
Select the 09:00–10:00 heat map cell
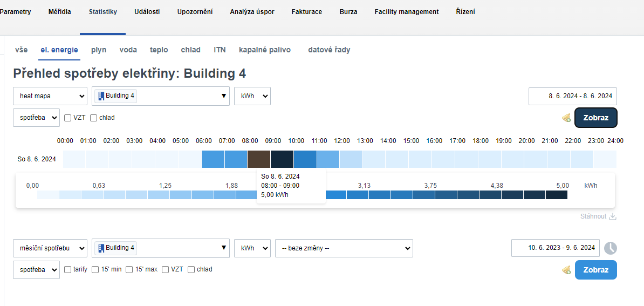(282, 159)
